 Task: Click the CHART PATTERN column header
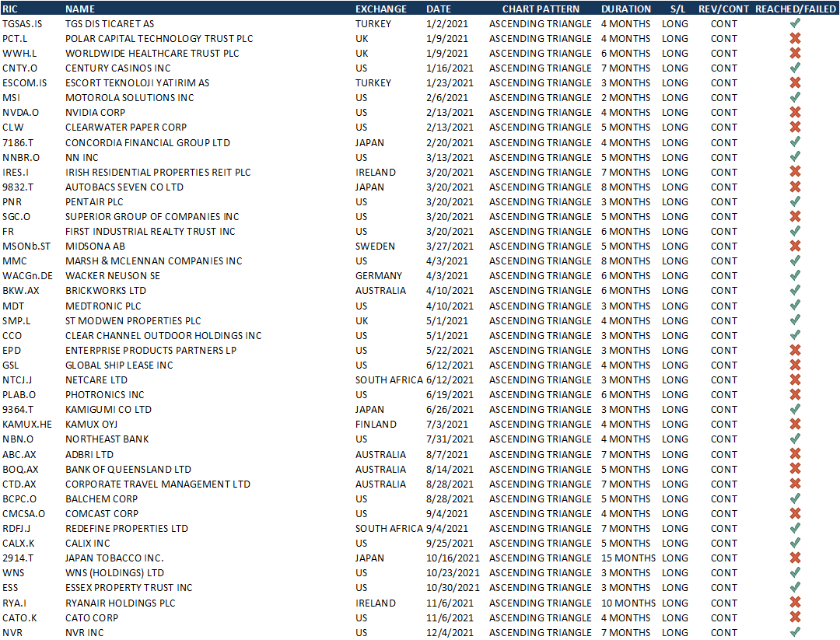(541, 9)
